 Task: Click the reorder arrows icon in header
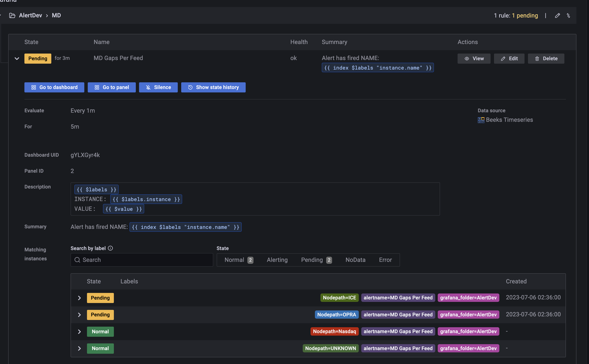coord(568,16)
